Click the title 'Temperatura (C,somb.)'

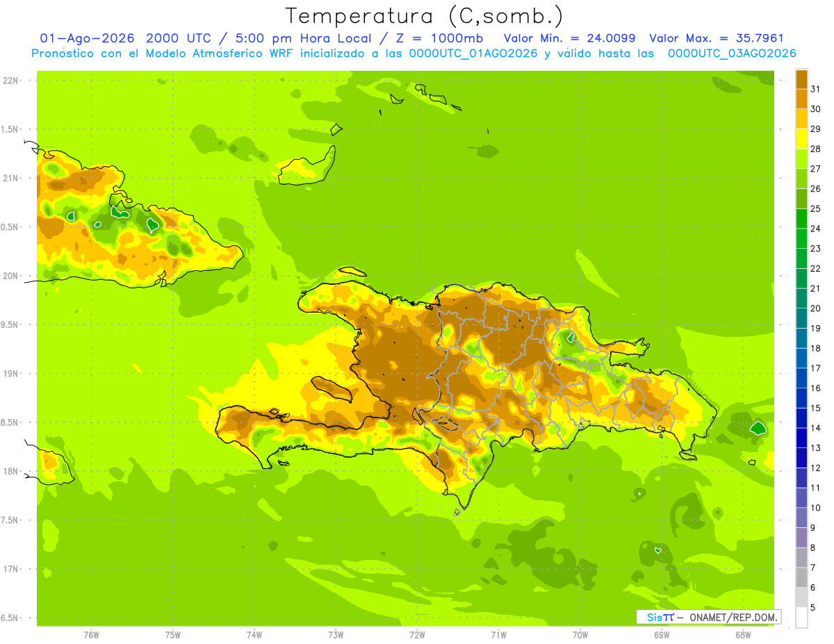425,16
